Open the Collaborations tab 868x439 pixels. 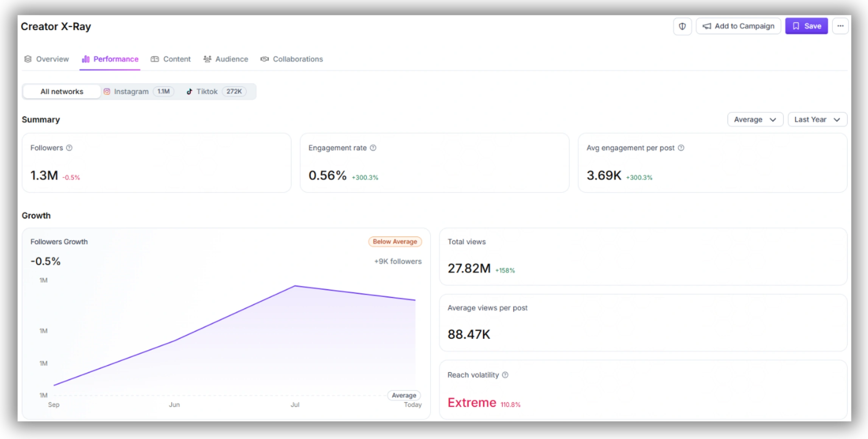point(292,59)
